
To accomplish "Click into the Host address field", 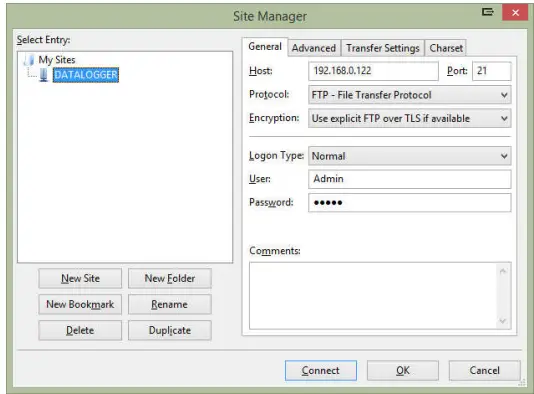I will pyautogui.click(x=373, y=71).
